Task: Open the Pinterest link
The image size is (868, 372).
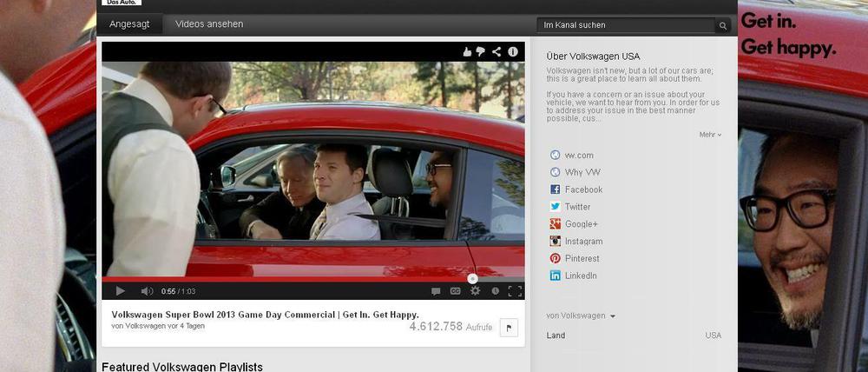Action: [x=582, y=258]
